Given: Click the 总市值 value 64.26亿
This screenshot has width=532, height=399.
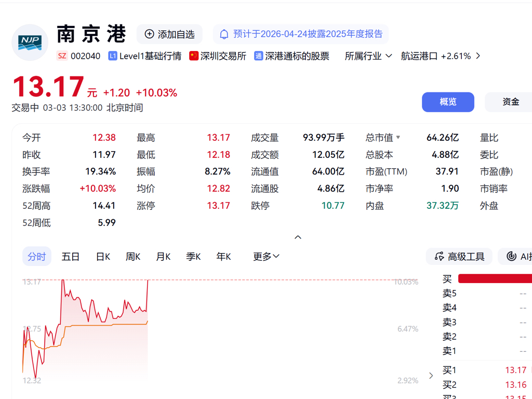Looking at the screenshot, I should [x=443, y=137].
